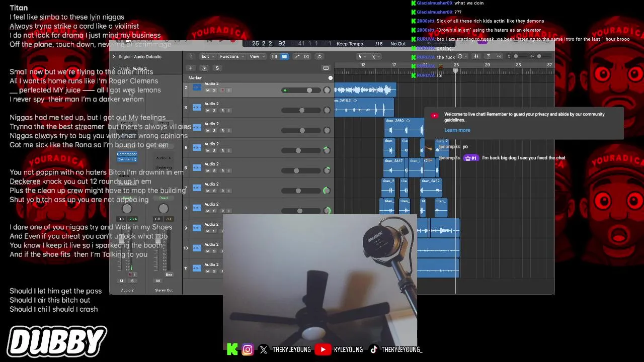Mute track 2 Audio 2

click(x=208, y=90)
